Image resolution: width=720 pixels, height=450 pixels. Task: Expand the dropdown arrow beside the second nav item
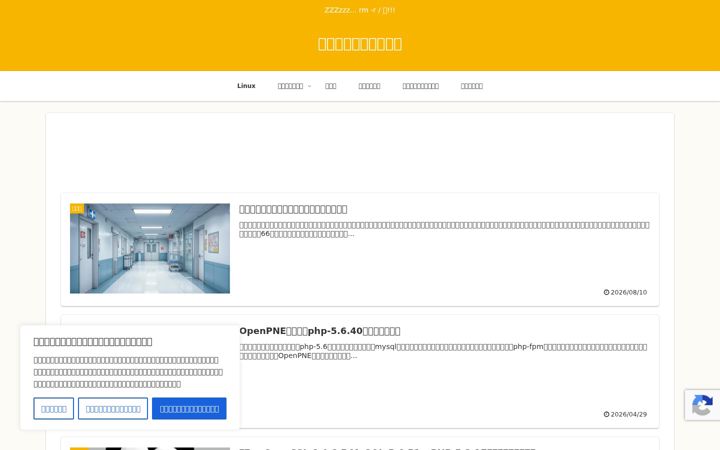[x=309, y=86]
